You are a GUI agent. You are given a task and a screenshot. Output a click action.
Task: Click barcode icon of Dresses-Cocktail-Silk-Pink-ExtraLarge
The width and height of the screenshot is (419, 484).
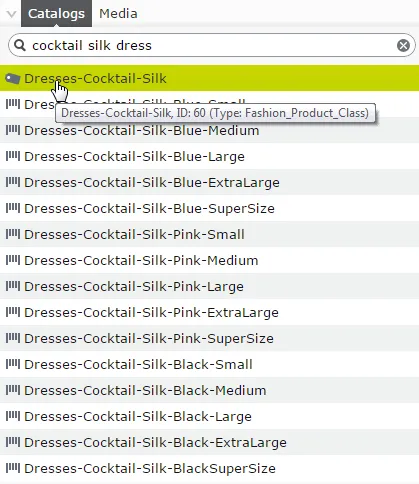pyautogui.click(x=13, y=311)
